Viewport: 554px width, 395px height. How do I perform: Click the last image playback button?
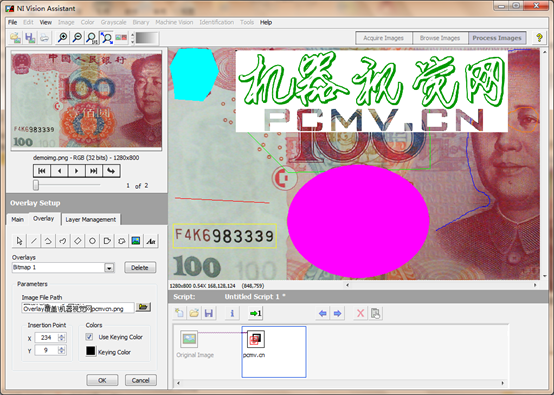94,171
